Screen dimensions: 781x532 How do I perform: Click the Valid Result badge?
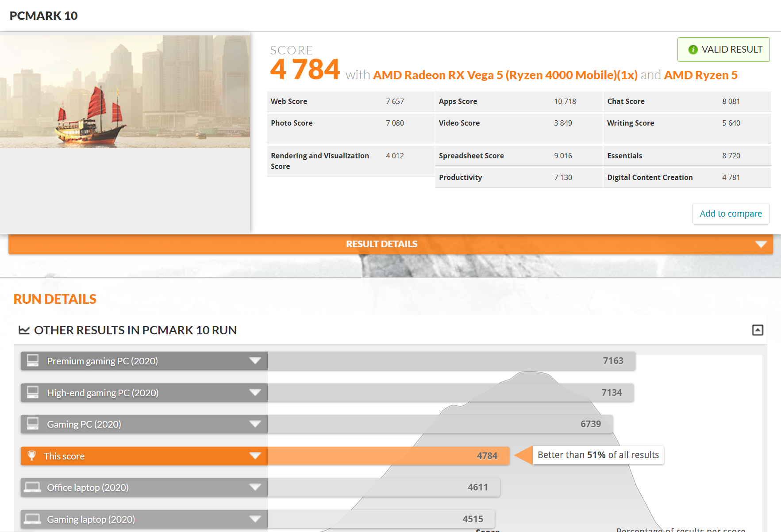(723, 50)
